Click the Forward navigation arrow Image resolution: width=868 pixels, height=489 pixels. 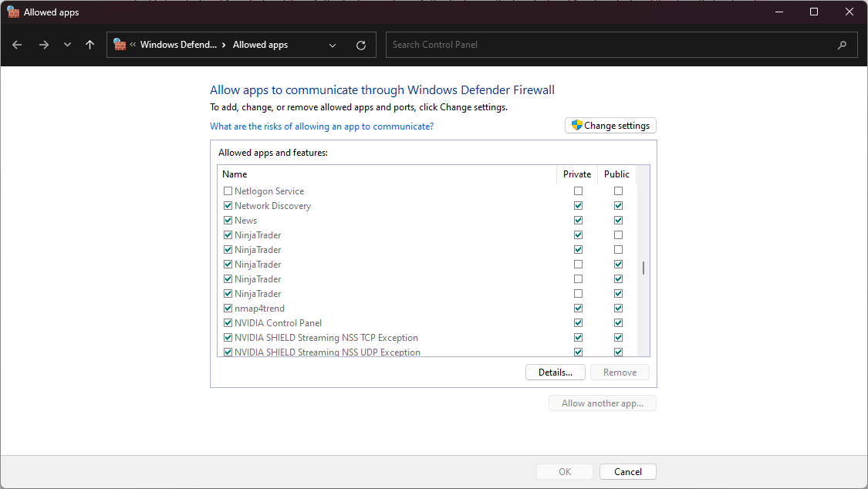44,45
